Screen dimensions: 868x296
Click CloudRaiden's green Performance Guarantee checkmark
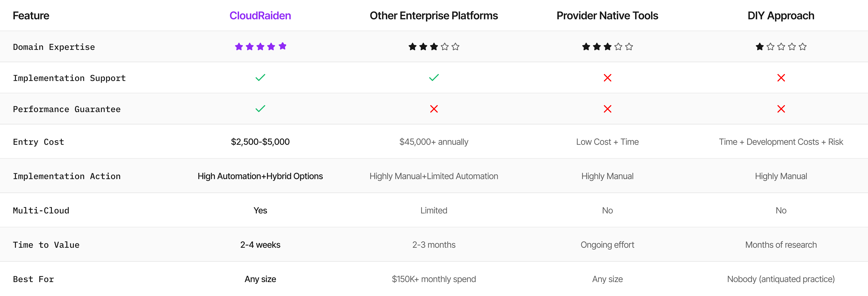(x=260, y=108)
